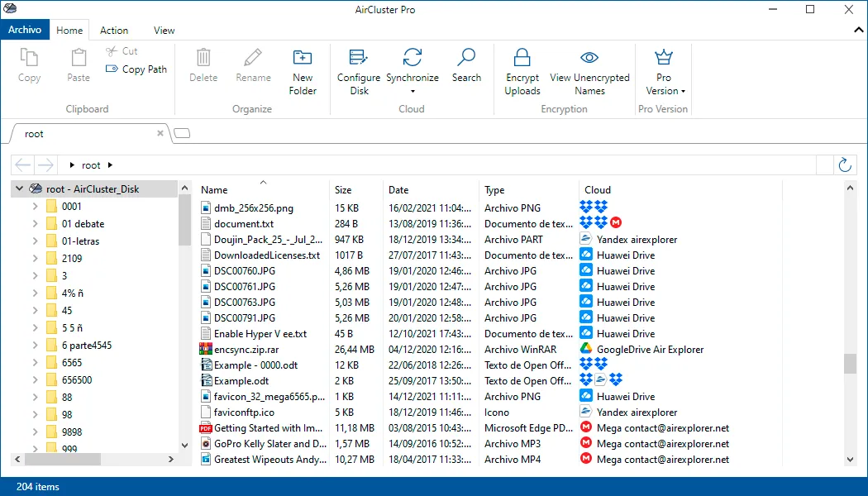Viewport: 868px width, 496px height.
Task: Switch to the Home ribbon tab
Action: (x=69, y=31)
